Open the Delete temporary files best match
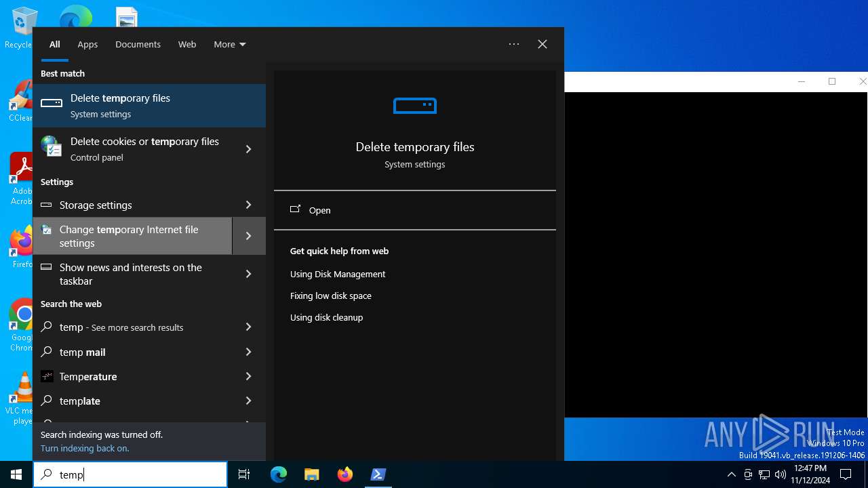Screen dimensions: 868x488 click(149, 106)
